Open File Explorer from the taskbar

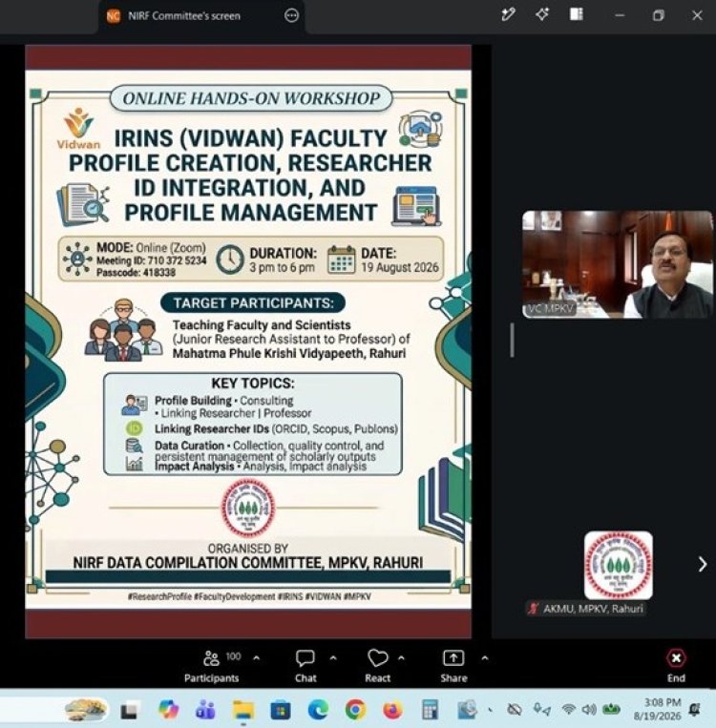pos(243,710)
